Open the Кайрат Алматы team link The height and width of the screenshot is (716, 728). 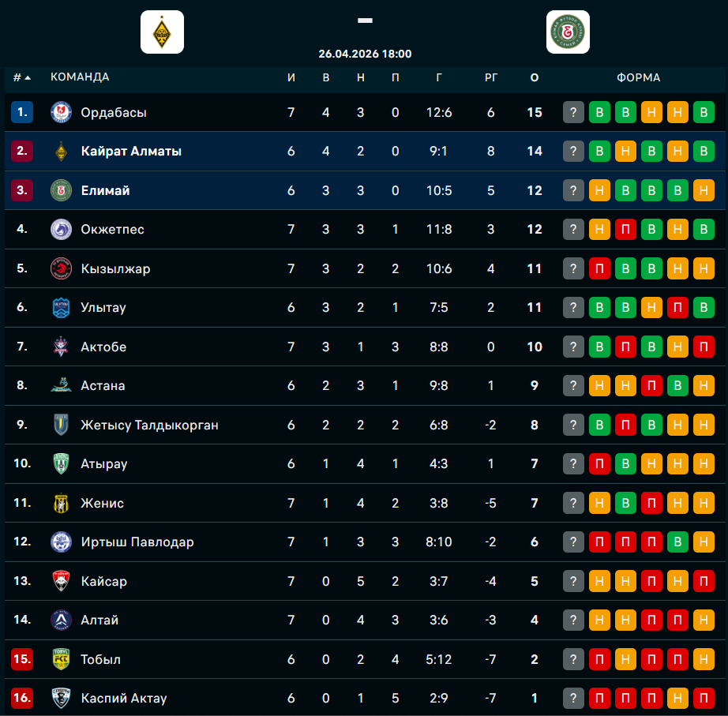(x=131, y=152)
